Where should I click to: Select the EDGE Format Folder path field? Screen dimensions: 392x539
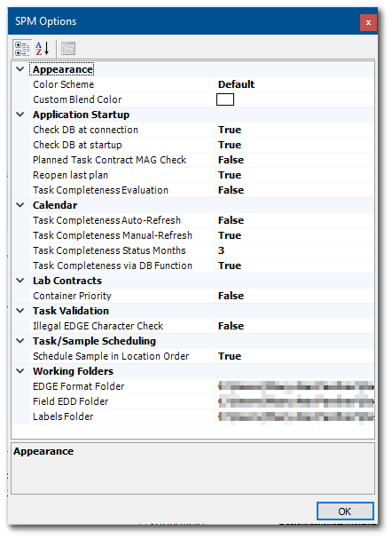[x=294, y=386]
